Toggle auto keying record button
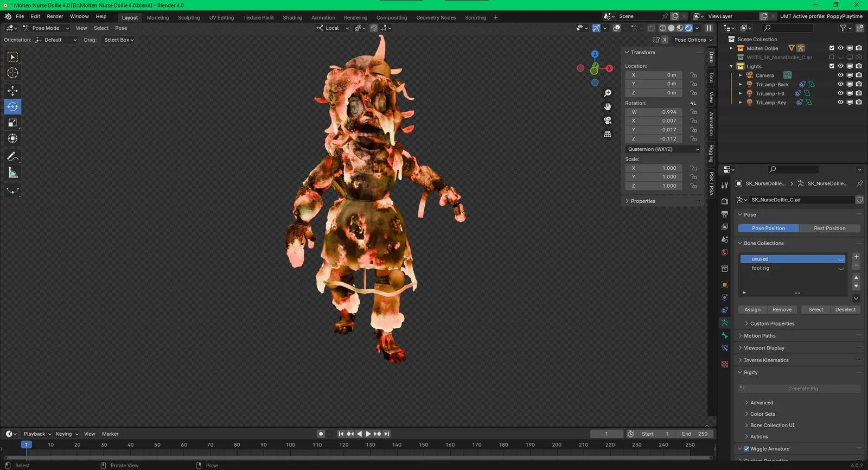Image resolution: width=868 pixels, height=470 pixels. (321, 434)
